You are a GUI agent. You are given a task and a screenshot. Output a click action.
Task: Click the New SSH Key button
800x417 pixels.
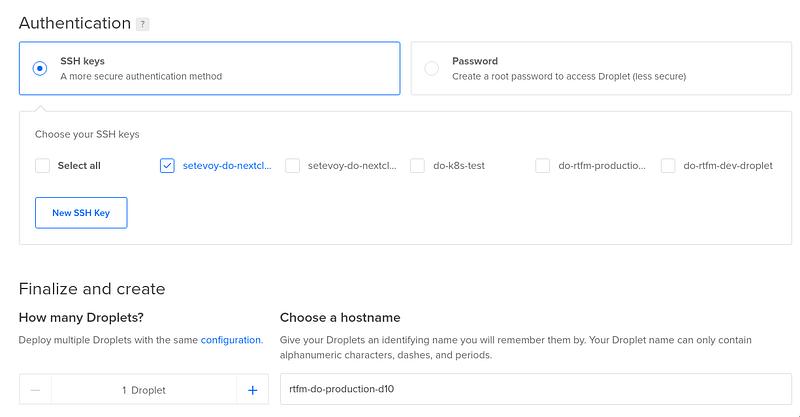click(81, 213)
